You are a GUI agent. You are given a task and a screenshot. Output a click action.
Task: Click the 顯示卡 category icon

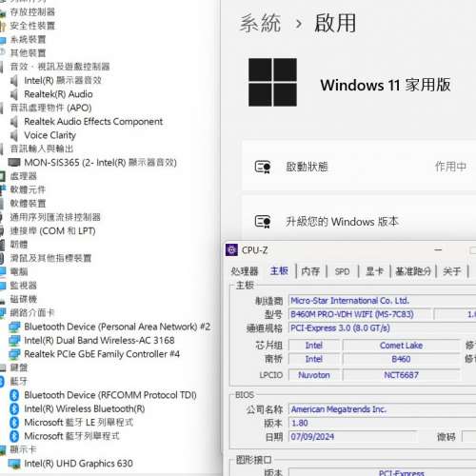click(3, 449)
